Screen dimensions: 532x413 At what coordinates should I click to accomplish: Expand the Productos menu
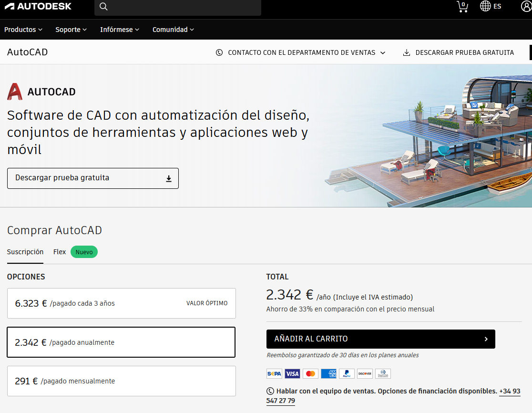point(23,30)
